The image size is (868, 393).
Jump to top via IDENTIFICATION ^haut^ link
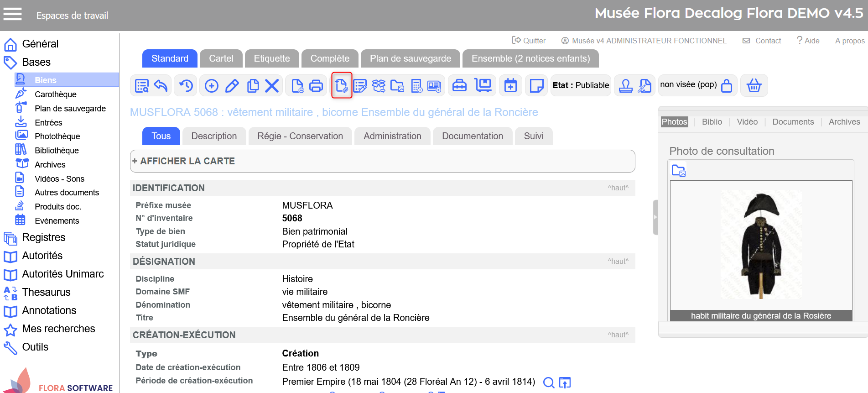tap(618, 188)
